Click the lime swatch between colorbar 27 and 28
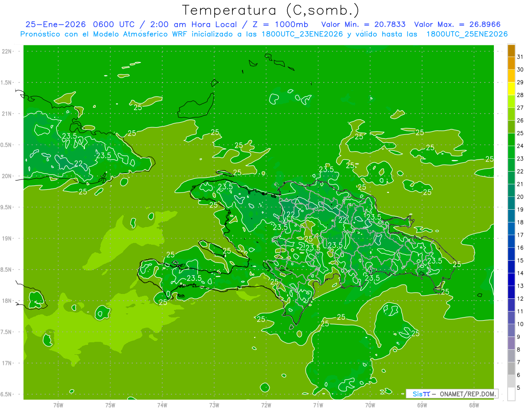 (x=511, y=101)
